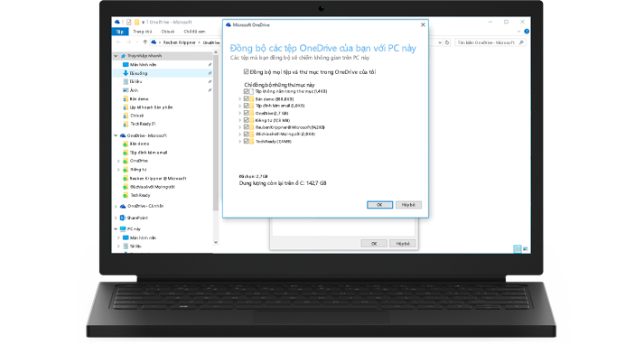Click the OneDrive - Microsoft cloud icon in tree
Image resolution: width=644 pixels, height=344 pixels.
coord(123,135)
